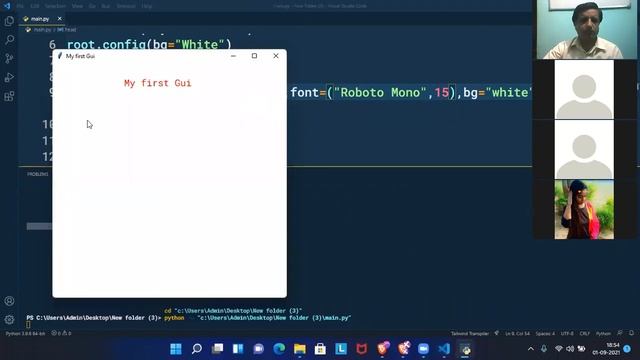
Task: Click CRLF end-of-line selector
Action: (584, 333)
